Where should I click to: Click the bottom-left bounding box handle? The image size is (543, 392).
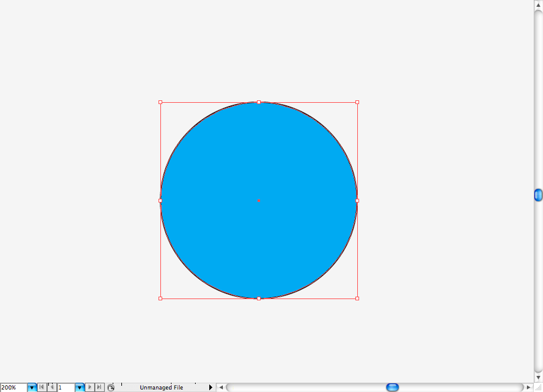tap(160, 298)
